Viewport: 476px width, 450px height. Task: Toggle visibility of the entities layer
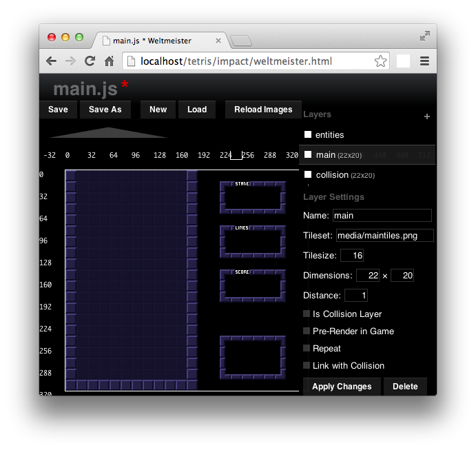pos(308,134)
